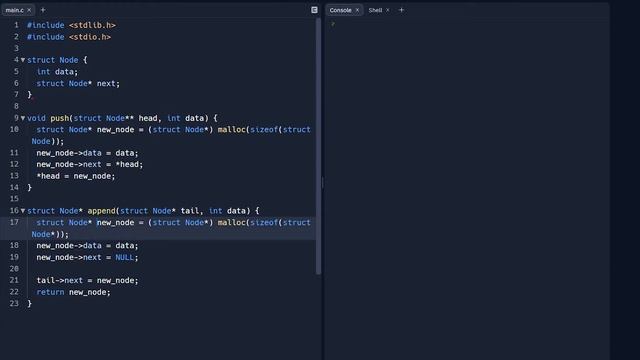Viewport: 640px width, 360px height.
Task: Click line number 1 in gutter
Action: (16, 25)
